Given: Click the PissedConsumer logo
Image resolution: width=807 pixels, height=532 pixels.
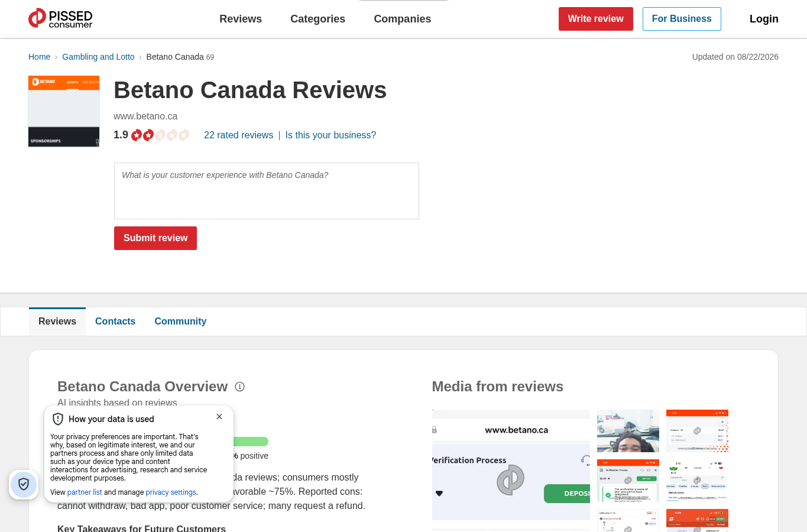Looking at the screenshot, I should [x=60, y=18].
